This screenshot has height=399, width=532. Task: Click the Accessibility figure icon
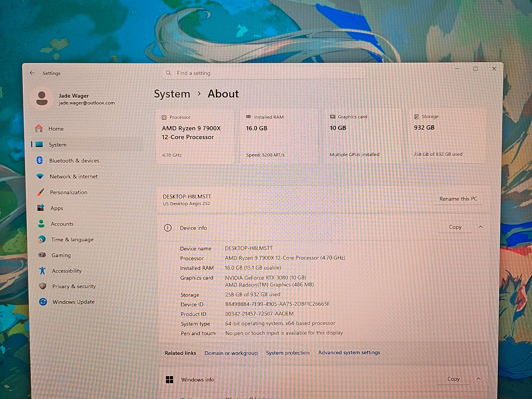pyautogui.click(x=42, y=271)
